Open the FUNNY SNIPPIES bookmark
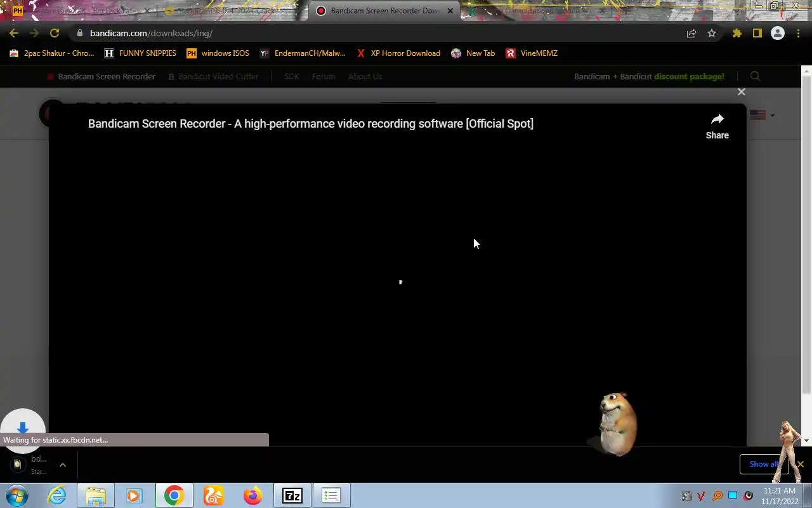The width and height of the screenshot is (812, 508). point(140,53)
